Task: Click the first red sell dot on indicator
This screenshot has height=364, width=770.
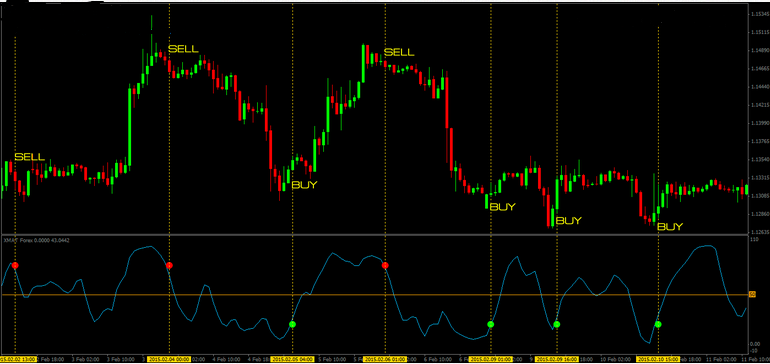Action: click(x=15, y=265)
